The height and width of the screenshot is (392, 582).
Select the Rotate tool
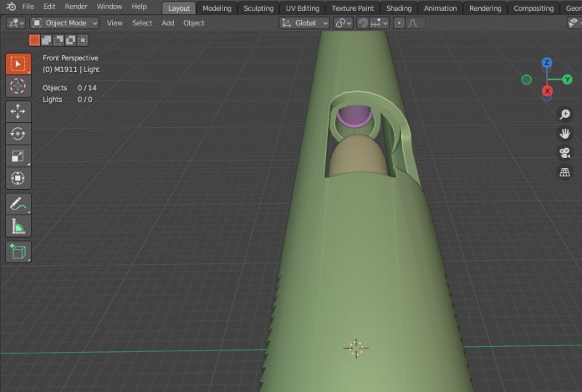(x=17, y=134)
